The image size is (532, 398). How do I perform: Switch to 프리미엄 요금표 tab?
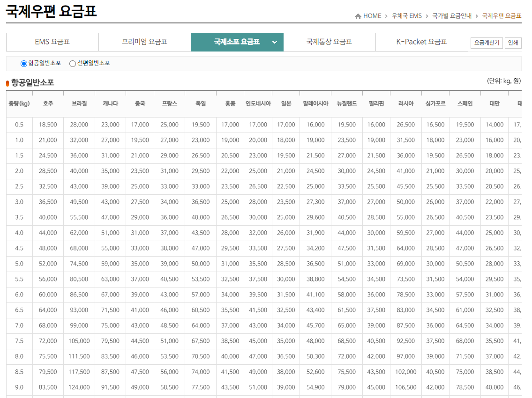click(144, 42)
